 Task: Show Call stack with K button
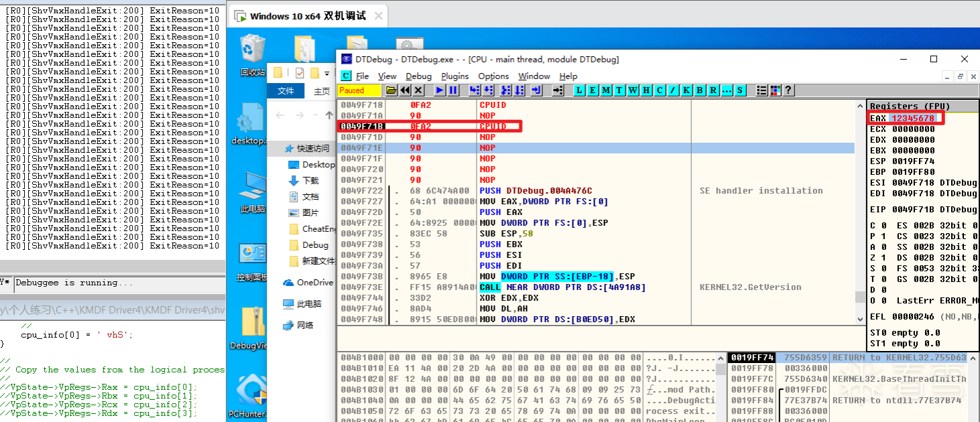(x=686, y=90)
